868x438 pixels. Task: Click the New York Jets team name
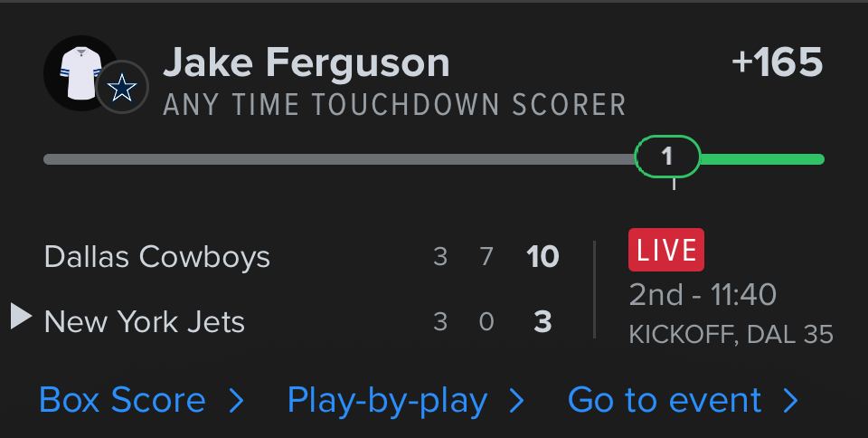click(x=145, y=321)
